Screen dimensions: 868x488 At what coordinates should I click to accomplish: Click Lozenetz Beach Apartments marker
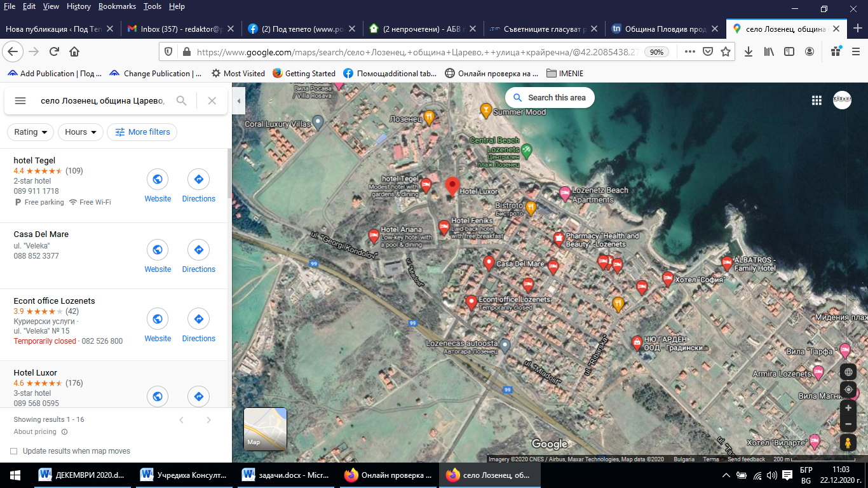click(x=564, y=193)
